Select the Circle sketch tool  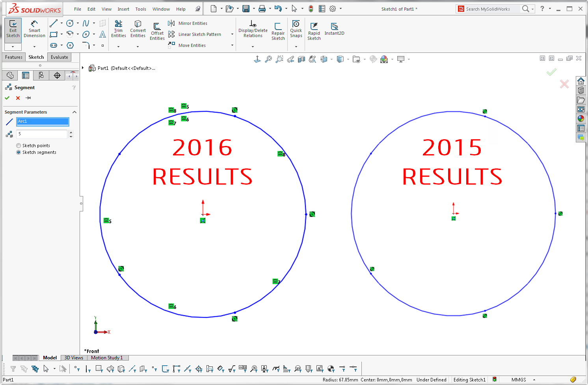pyautogui.click(x=70, y=23)
